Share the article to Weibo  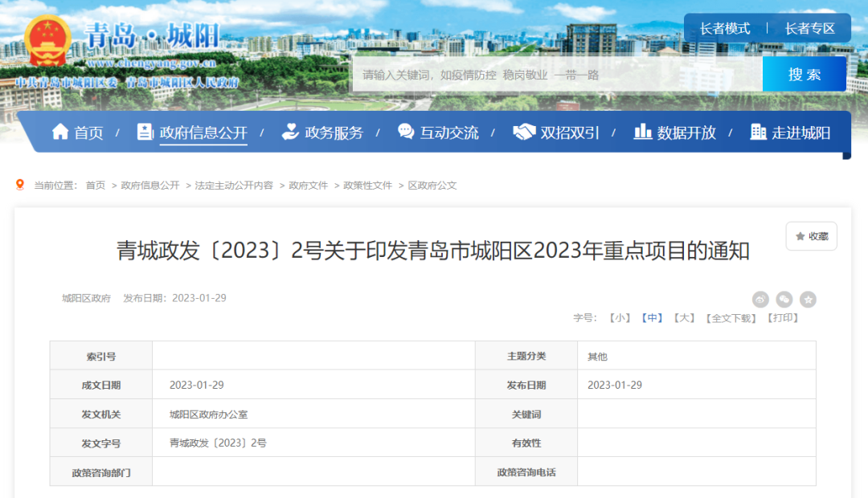pyautogui.click(x=760, y=300)
